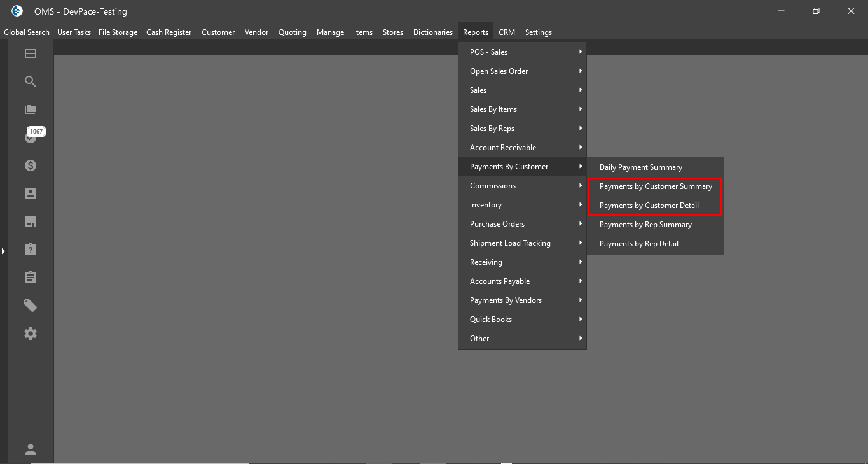Screen dimensions: 868x464
Task: Click the grid table icon atop sidebar
Action: coord(31,53)
